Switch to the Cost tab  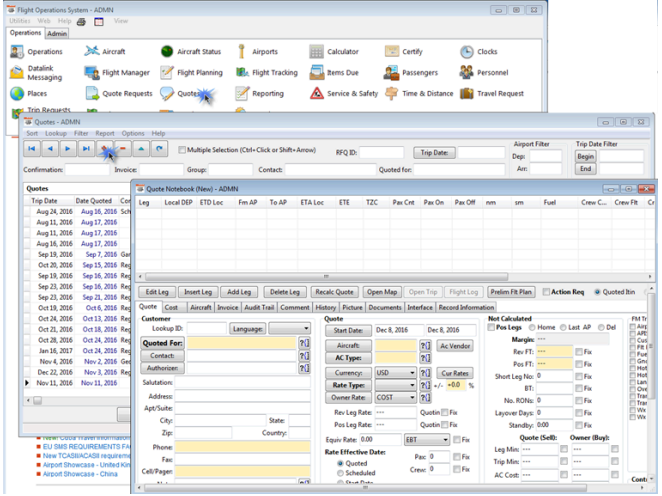[x=171, y=307]
